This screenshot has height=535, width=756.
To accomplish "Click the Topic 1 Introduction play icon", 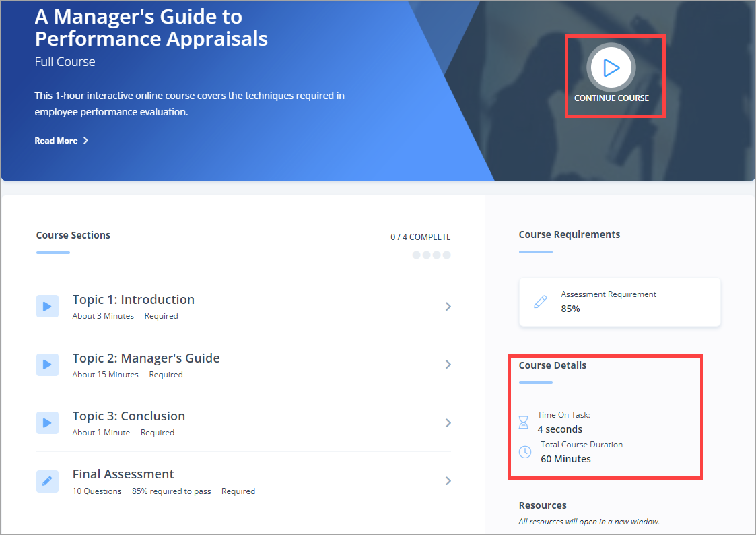I will 47,307.
